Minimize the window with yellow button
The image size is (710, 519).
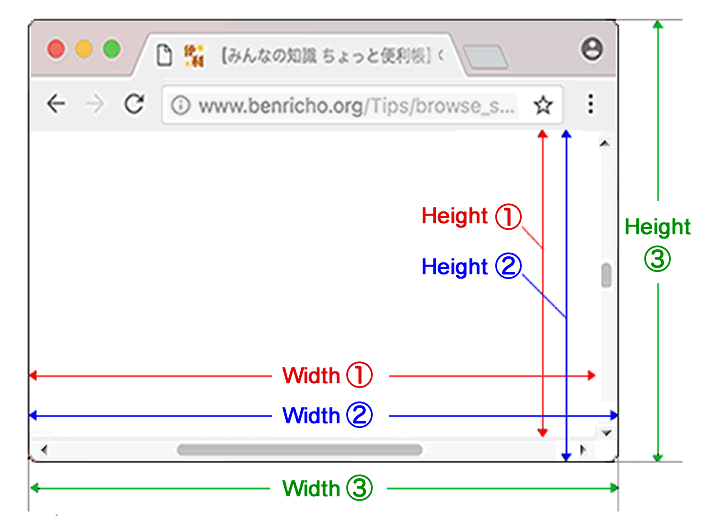[x=84, y=49]
